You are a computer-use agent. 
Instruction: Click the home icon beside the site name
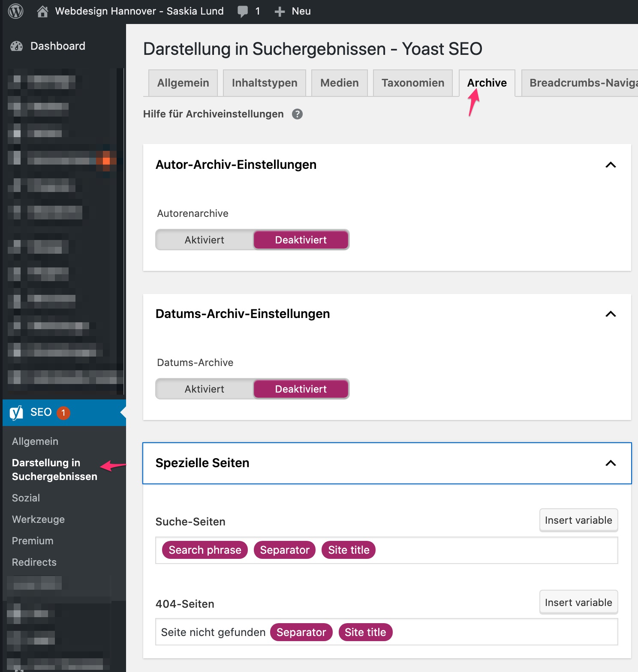coord(42,11)
